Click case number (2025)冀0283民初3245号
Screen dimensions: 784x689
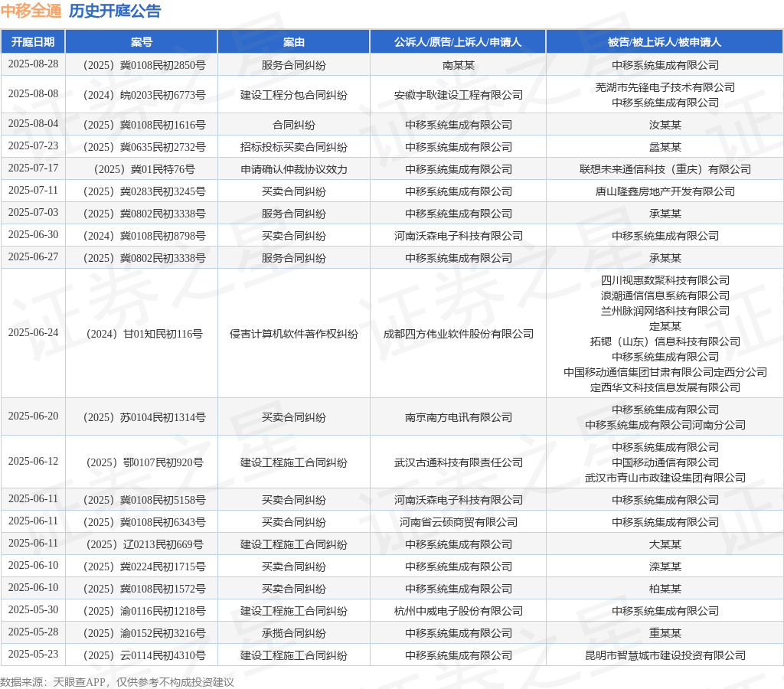[x=144, y=191]
